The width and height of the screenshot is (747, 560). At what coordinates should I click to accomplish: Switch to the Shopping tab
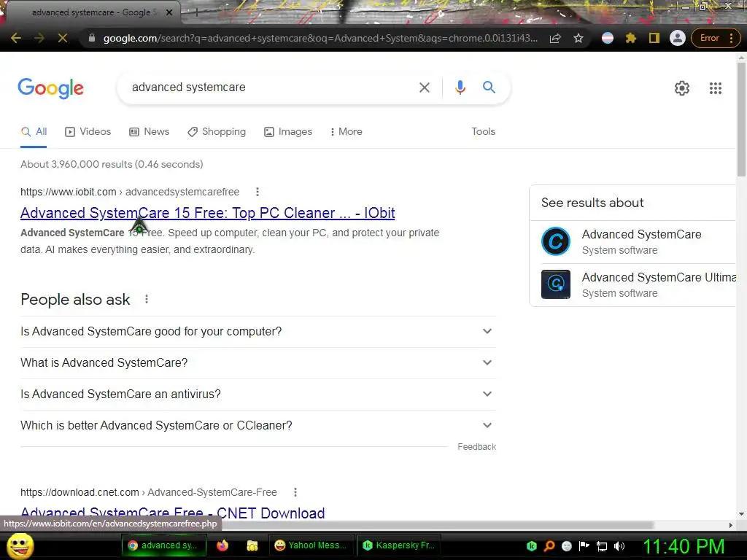tap(217, 132)
